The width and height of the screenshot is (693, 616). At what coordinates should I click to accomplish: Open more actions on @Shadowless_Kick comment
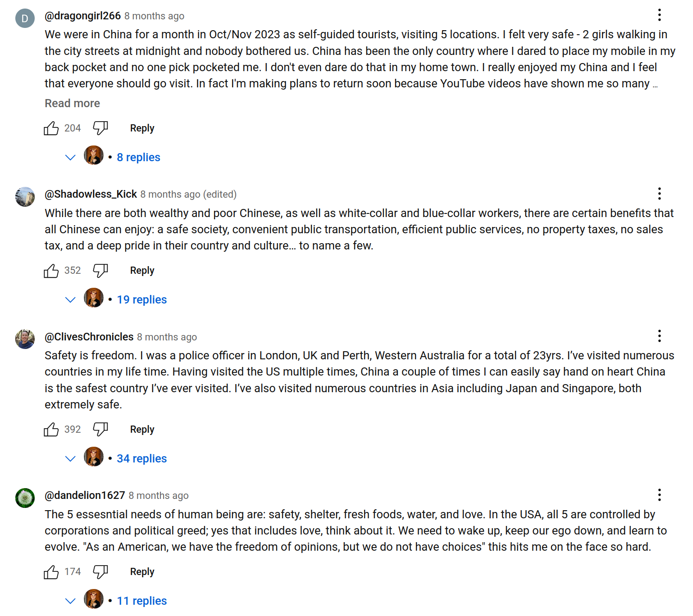click(659, 194)
